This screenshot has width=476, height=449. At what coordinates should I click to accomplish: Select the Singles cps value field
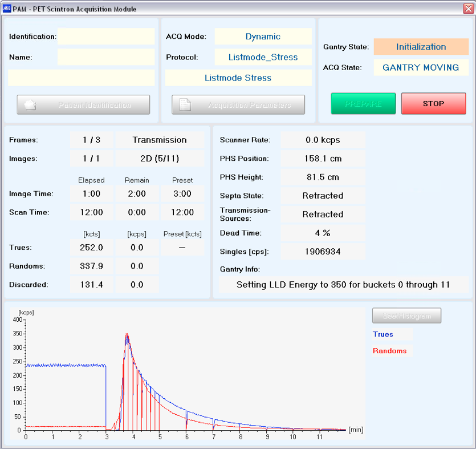[323, 252]
